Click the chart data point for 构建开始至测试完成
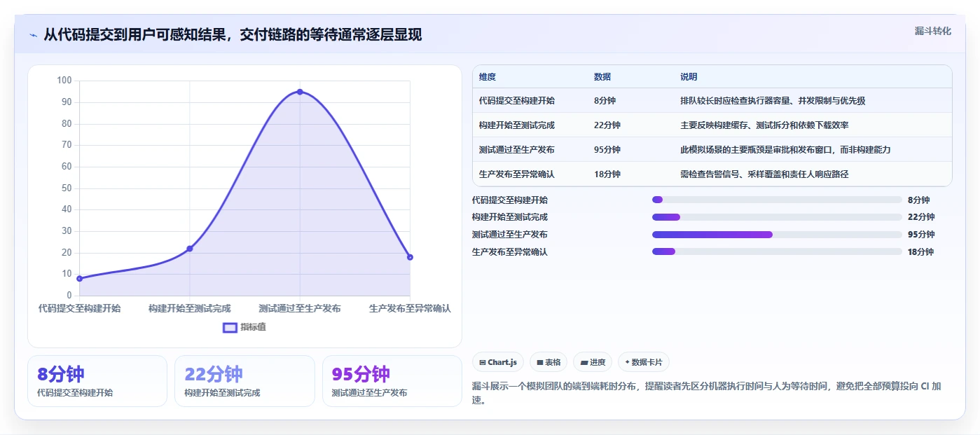 click(190, 249)
